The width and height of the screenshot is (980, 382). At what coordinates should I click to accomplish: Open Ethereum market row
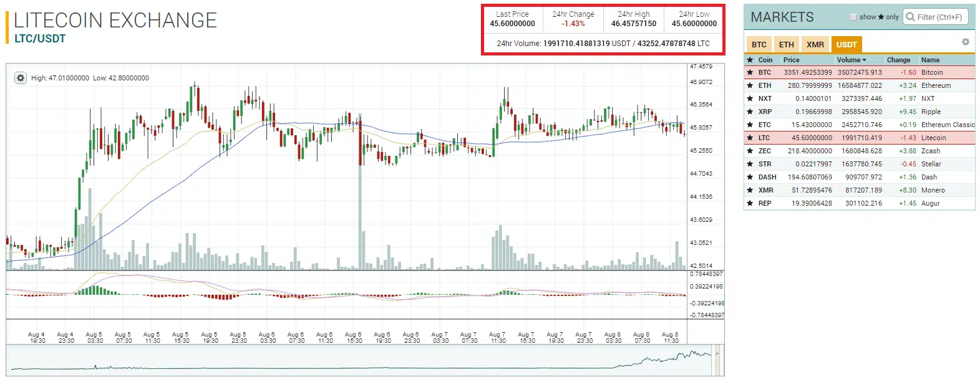click(860, 85)
